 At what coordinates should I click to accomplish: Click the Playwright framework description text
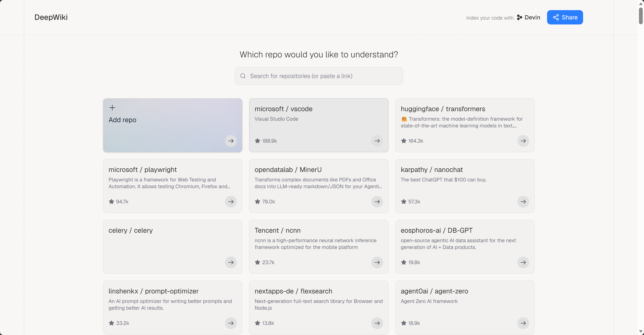coord(169,183)
